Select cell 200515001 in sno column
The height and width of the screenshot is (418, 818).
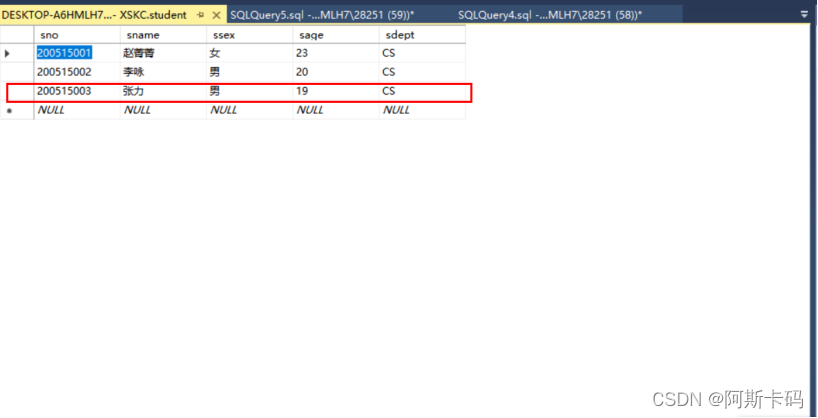pyautogui.click(x=77, y=53)
